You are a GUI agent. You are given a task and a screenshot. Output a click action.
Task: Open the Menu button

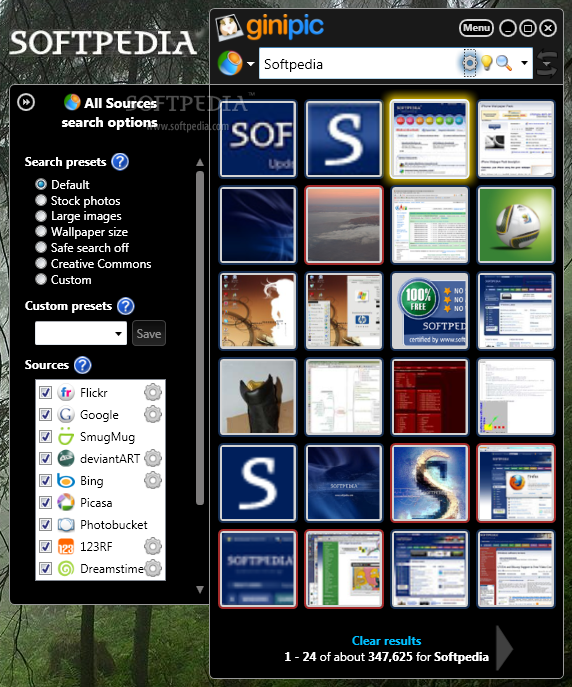477,28
